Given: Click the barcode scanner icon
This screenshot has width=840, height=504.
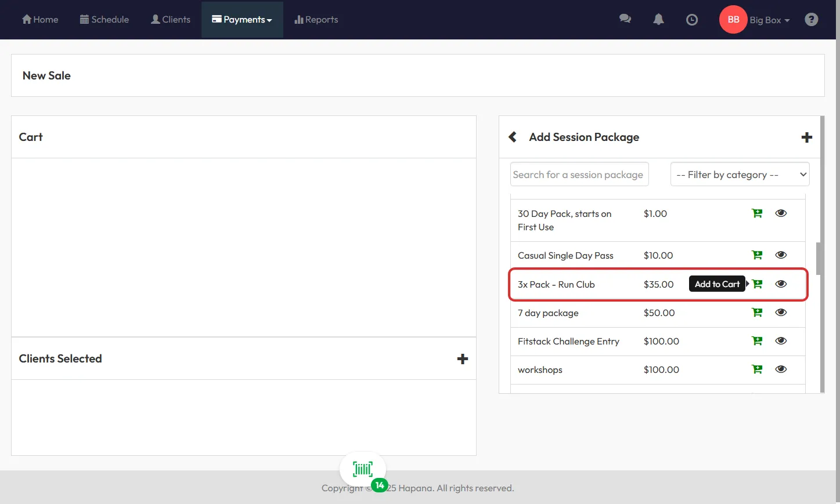Looking at the screenshot, I should (363, 469).
